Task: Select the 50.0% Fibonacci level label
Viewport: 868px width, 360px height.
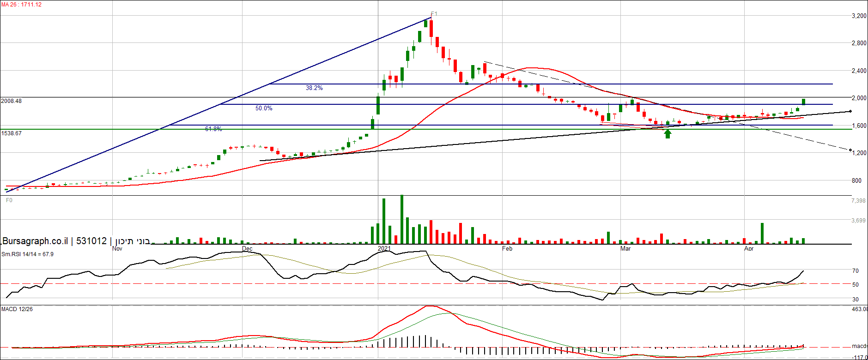Action: click(x=264, y=108)
